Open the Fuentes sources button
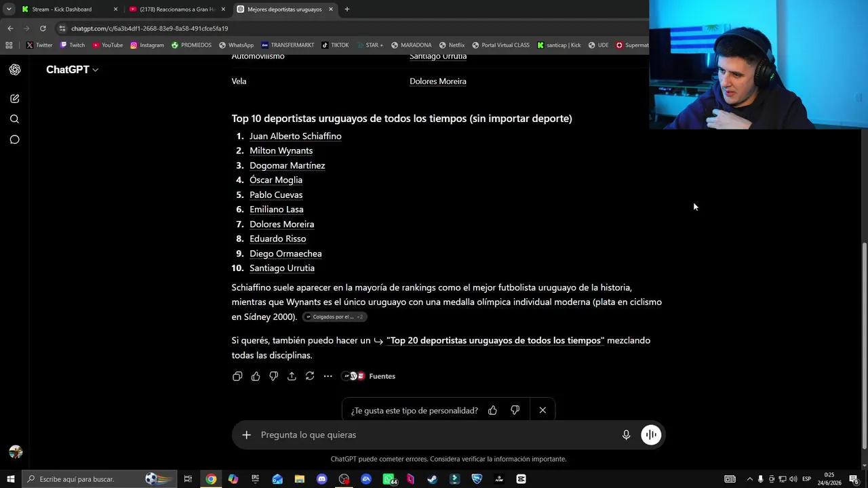 [x=370, y=376]
